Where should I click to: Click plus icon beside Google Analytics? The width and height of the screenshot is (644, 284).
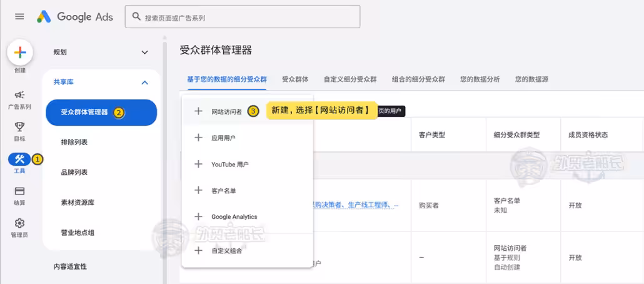198,216
